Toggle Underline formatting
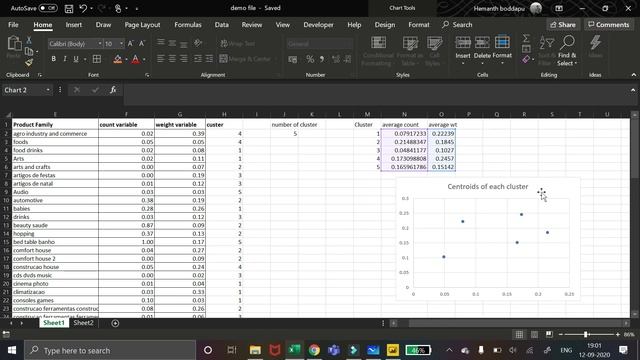 (x=76, y=59)
